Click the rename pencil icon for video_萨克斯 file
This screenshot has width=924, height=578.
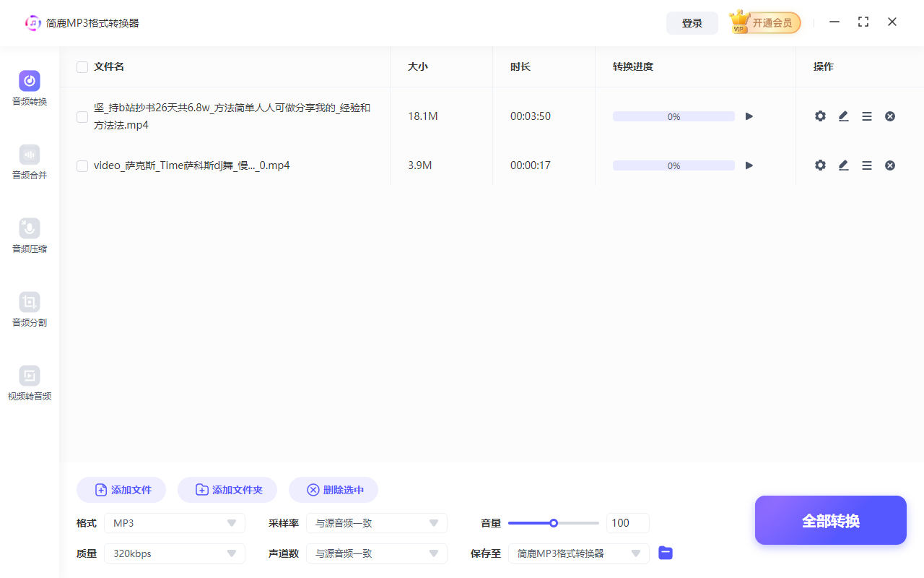click(x=843, y=165)
